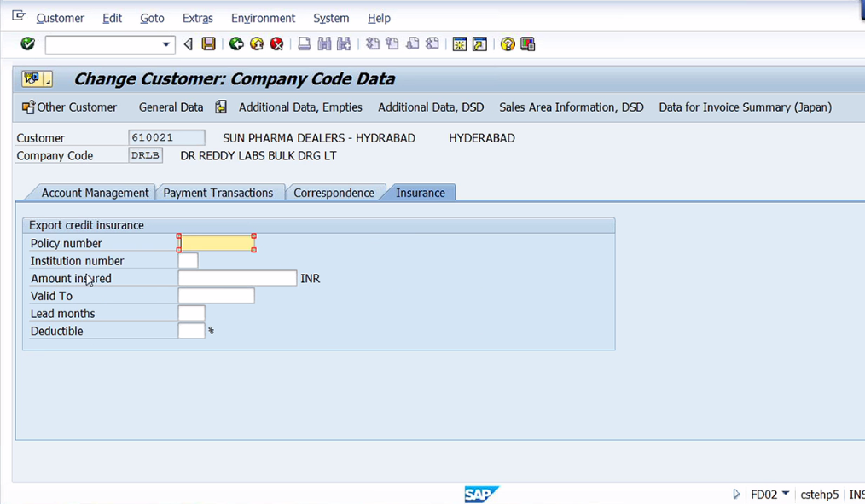Switch to the Correspondence tab

click(334, 193)
